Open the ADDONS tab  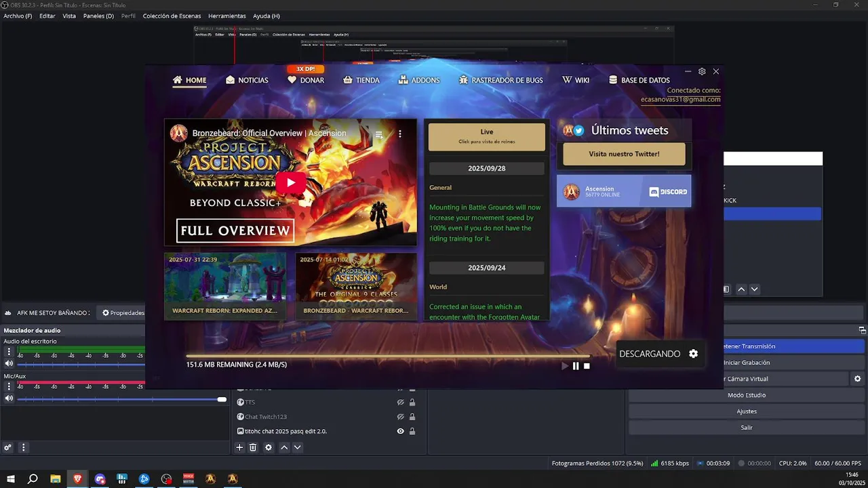pyautogui.click(x=419, y=80)
